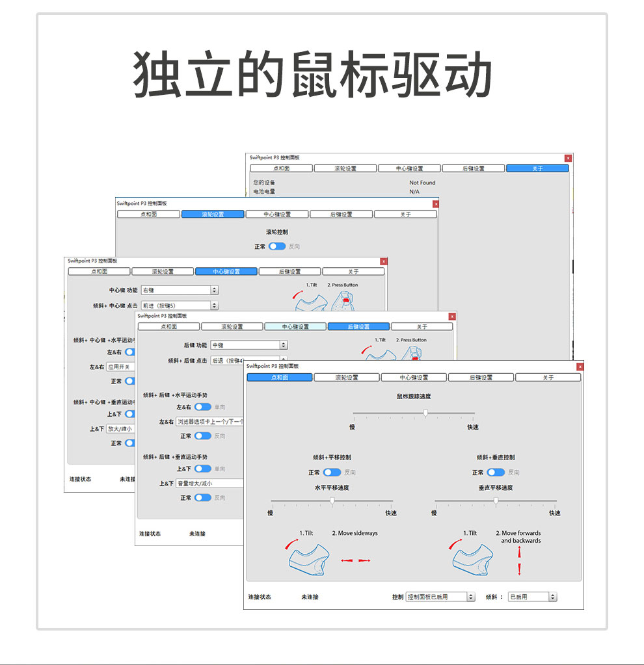Click the N/A battery level value
644x665 pixels.
(x=414, y=192)
